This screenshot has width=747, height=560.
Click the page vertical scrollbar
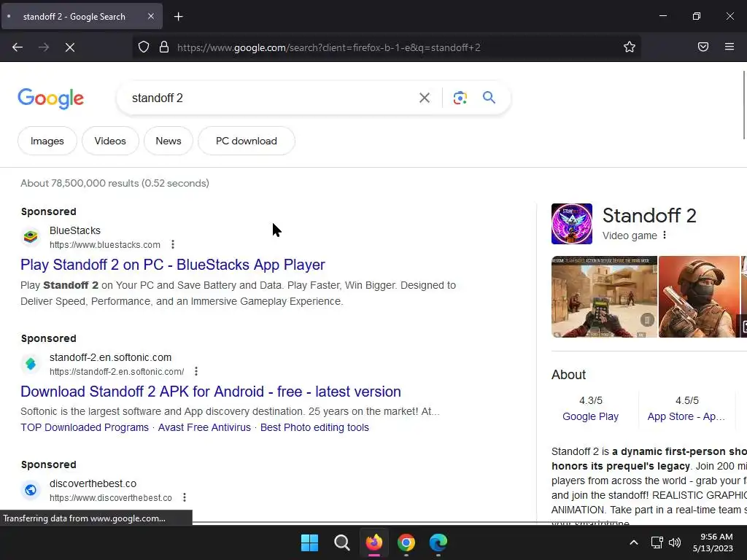coord(744,105)
